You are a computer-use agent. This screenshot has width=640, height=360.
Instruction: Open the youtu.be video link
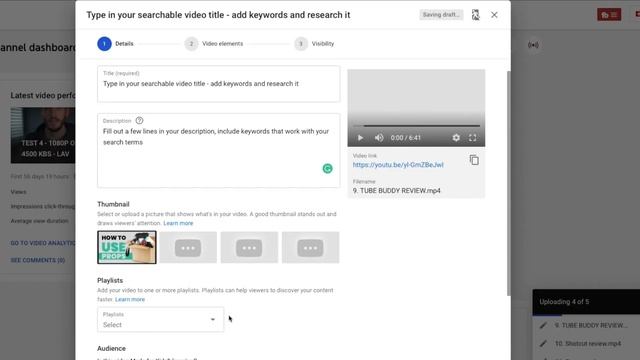pyautogui.click(x=398, y=165)
